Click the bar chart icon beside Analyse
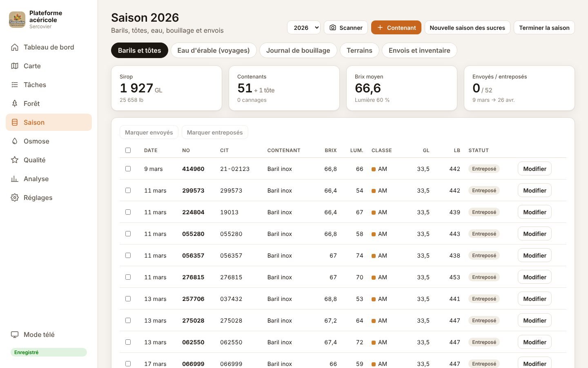 [15, 179]
